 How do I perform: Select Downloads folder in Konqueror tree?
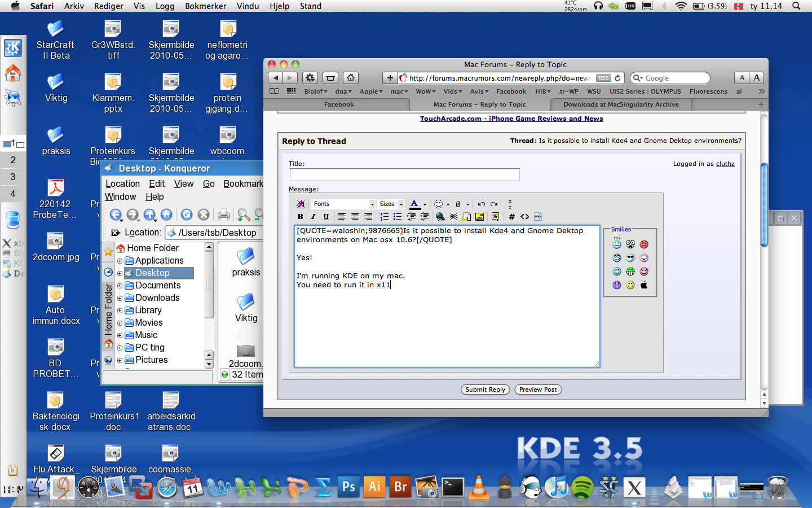pyautogui.click(x=152, y=298)
